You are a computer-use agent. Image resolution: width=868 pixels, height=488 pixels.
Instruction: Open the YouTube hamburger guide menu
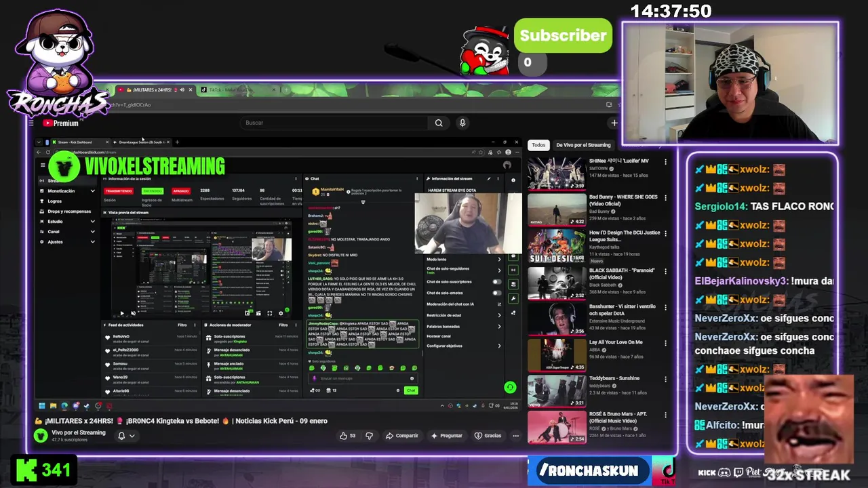(x=31, y=123)
